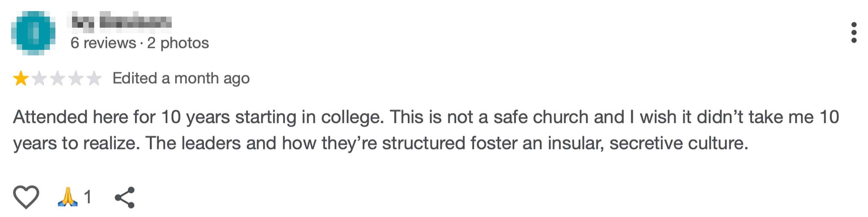Click the review's second line about leaders
The image size is (868, 217).
381,143
